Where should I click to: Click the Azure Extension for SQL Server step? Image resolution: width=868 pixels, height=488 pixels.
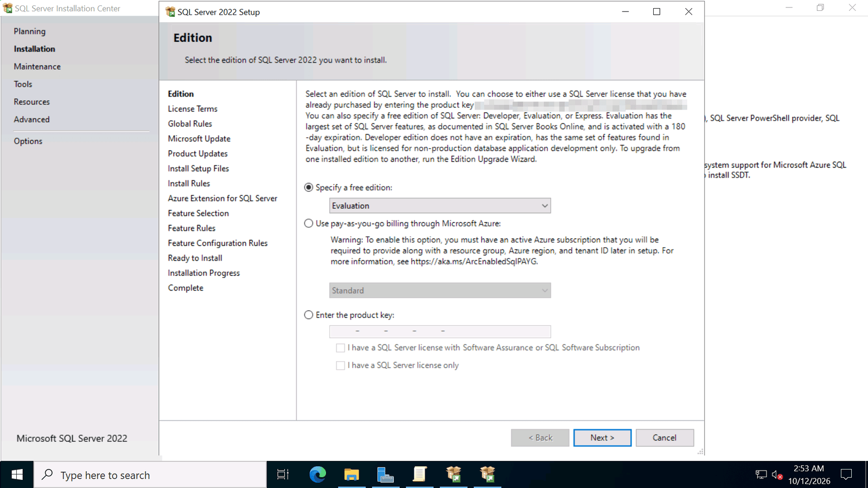(x=222, y=198)
